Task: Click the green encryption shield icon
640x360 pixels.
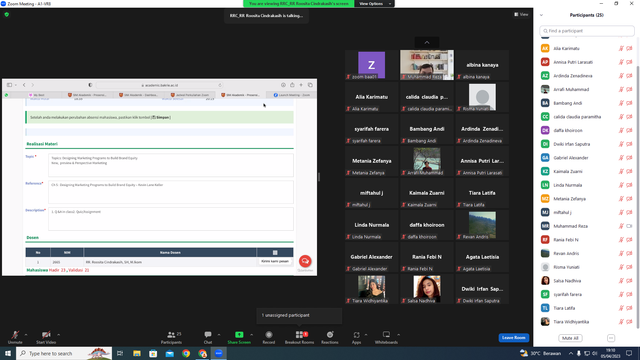Action: coord(7,14)
